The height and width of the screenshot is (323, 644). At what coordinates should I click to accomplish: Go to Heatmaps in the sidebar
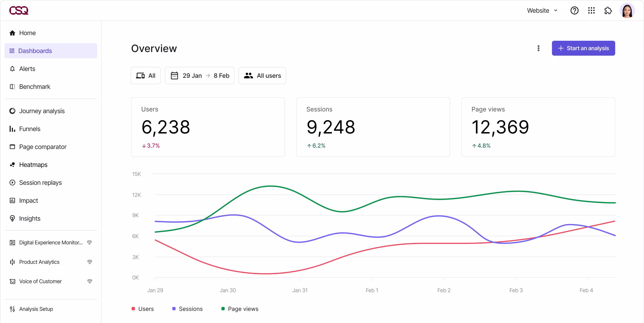point(33,165)
